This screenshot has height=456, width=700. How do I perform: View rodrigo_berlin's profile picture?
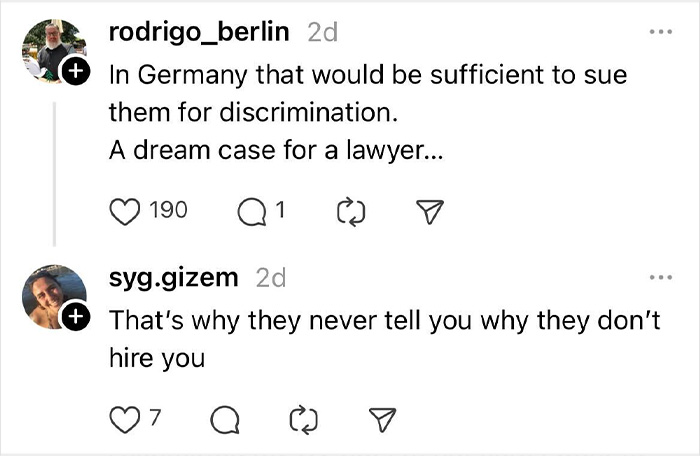pos(52,48)
